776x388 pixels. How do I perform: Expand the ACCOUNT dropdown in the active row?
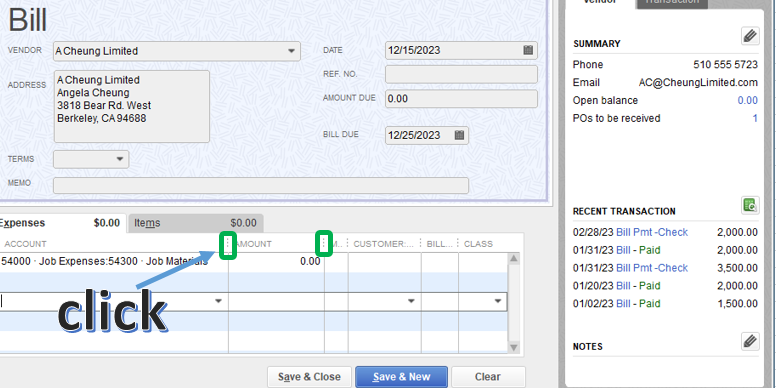tap(218, 301)
